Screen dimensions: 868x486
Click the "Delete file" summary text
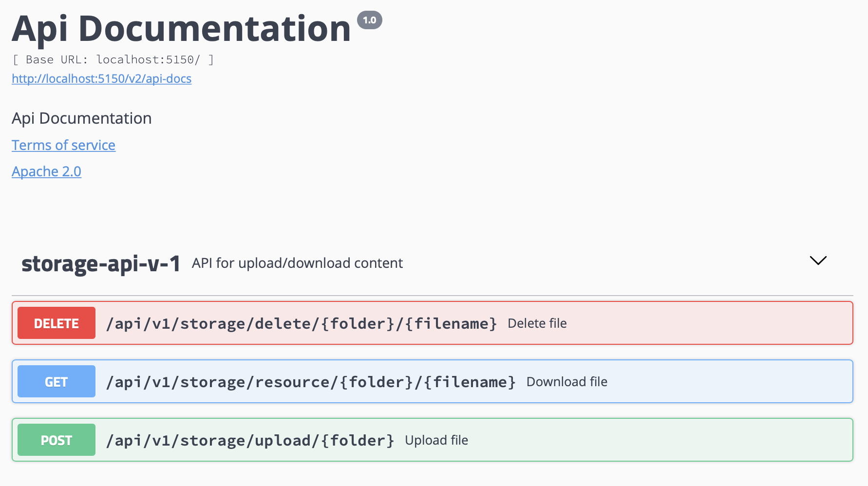(537, 323)
